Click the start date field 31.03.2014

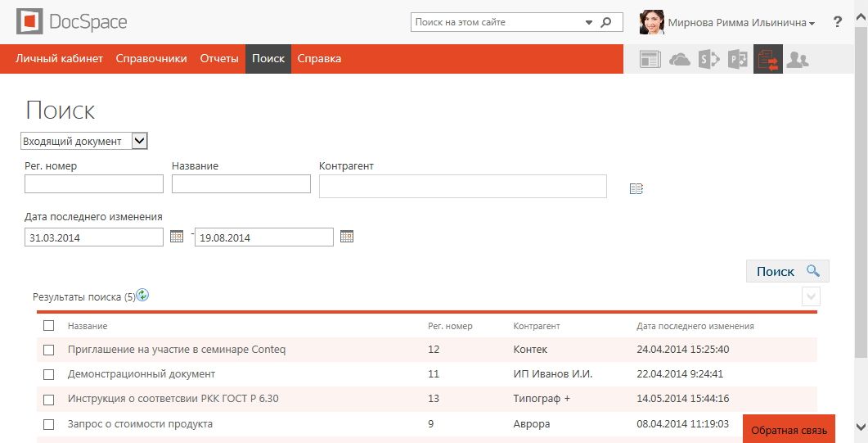pos(94,237)
